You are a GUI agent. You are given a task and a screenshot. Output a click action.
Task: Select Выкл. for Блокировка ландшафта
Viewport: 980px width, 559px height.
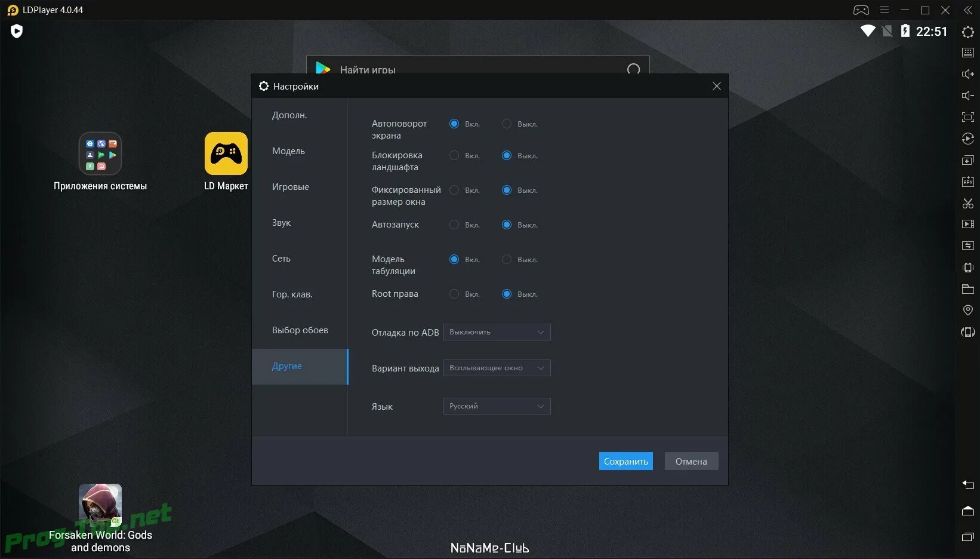click(x=507, y=155)
